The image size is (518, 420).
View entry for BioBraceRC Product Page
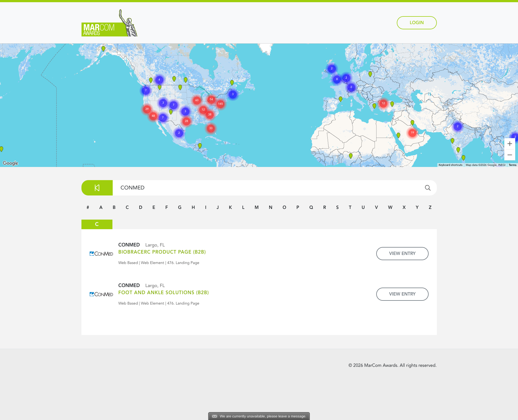(402, 254)
